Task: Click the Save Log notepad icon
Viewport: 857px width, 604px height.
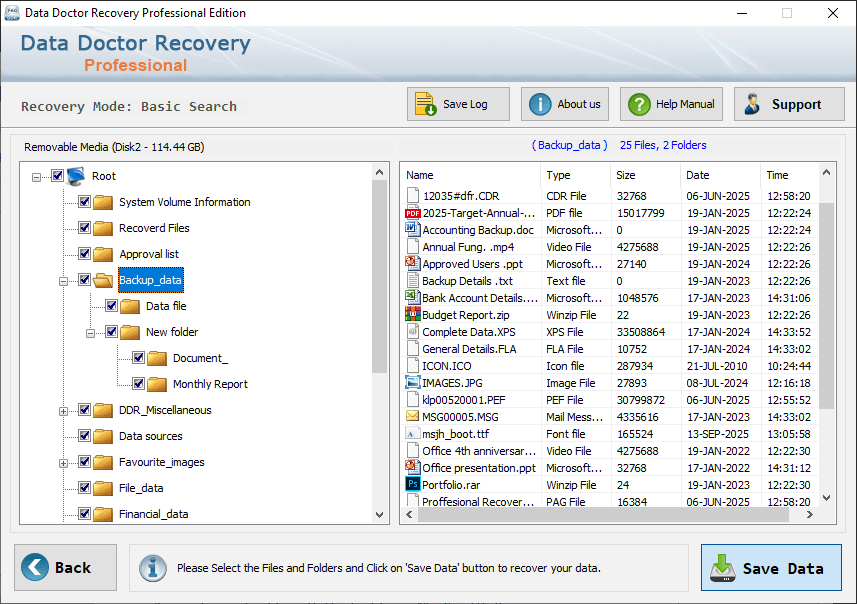Action: [425, 104]
